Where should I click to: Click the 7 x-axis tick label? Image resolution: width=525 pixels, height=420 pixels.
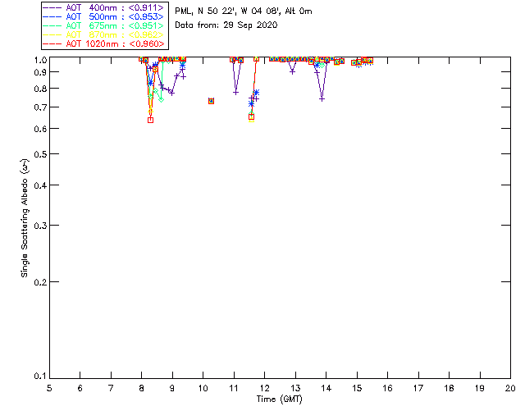[111, 388]
